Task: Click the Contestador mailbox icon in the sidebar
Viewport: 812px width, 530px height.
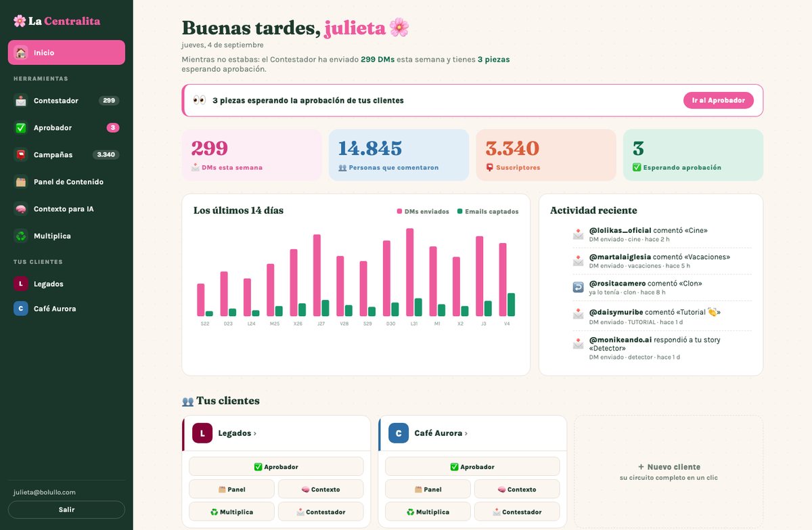Action: [x=21, y=101]
